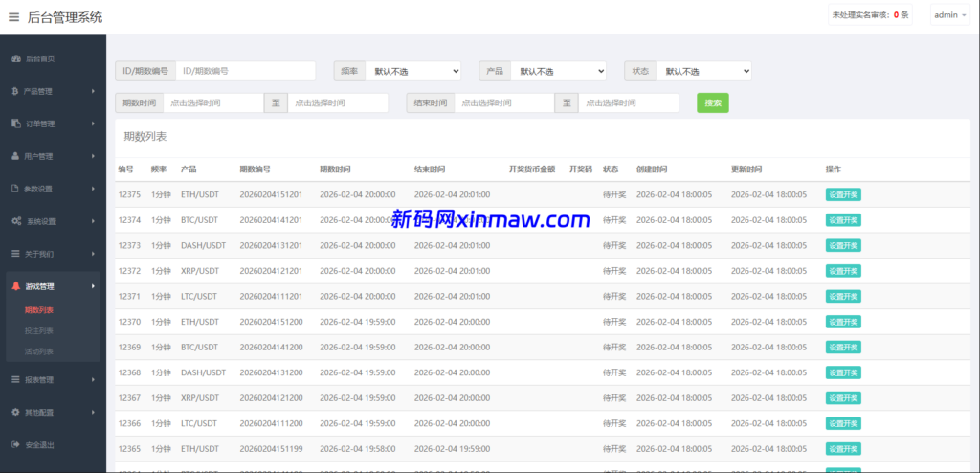Image resolution: width=980 pixels, height=473 pixels.
Task: Expand the 订单管理 sidebar menu arrow
Action: point(93,124)
